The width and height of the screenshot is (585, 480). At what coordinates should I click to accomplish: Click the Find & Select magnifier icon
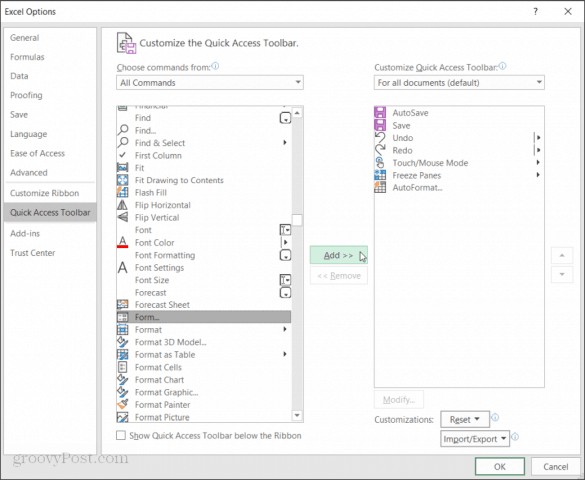123,142
